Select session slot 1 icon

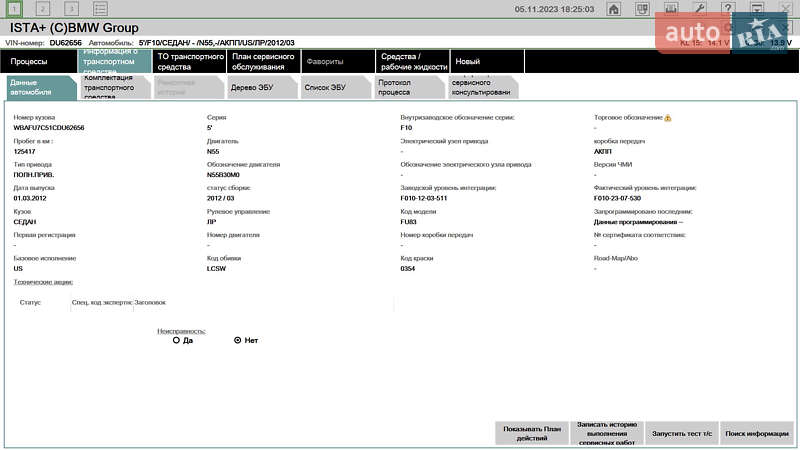click(15, 9)
